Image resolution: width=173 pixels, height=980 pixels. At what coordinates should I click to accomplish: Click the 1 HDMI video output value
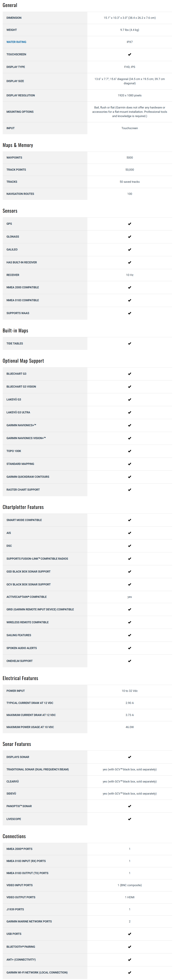[x=130, y=897]
